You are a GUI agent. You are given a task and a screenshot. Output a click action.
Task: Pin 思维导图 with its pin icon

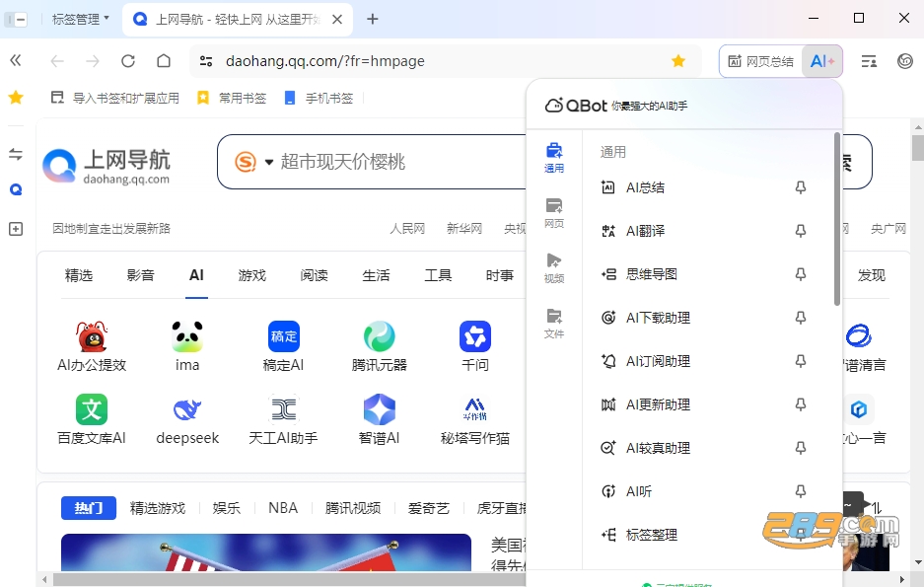pos(801,274)
